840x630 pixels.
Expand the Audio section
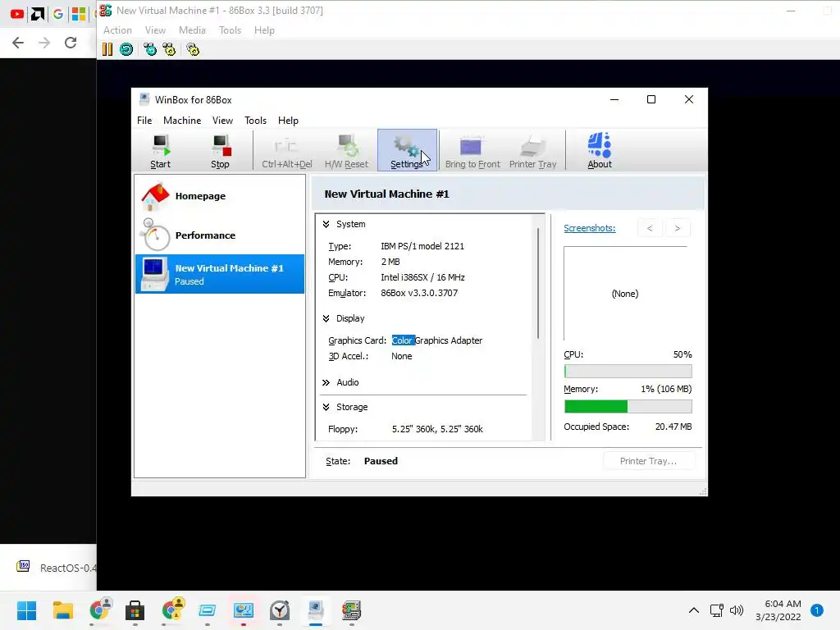326,382
